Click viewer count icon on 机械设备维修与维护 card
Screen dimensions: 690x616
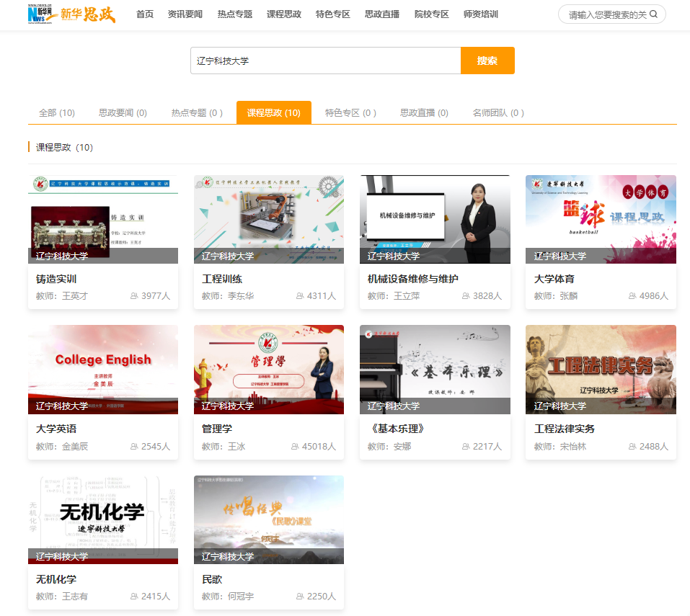pyautogui.click(x=466, y=296)
